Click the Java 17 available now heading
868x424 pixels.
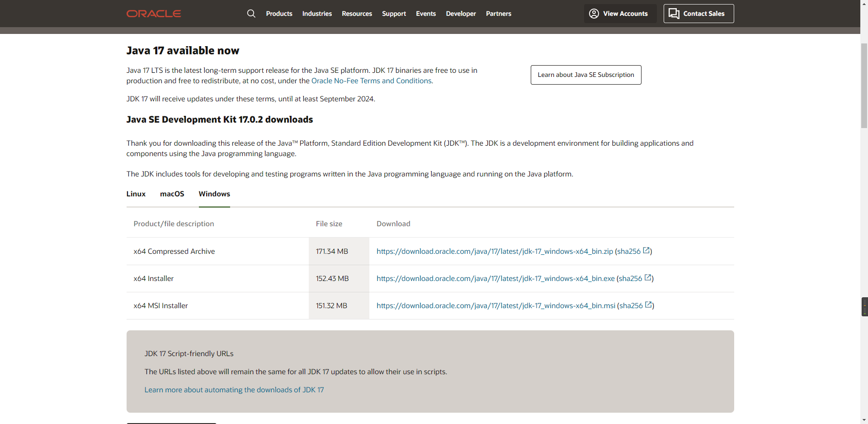click(183, 50)
